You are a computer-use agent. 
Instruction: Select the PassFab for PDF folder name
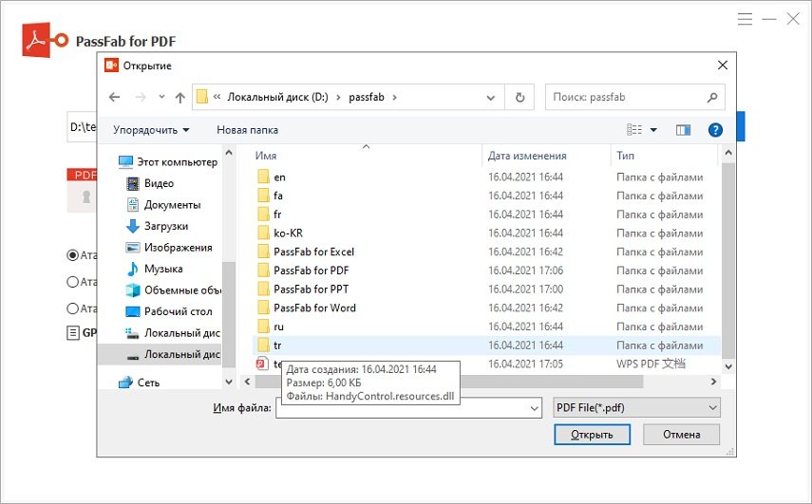312,271
